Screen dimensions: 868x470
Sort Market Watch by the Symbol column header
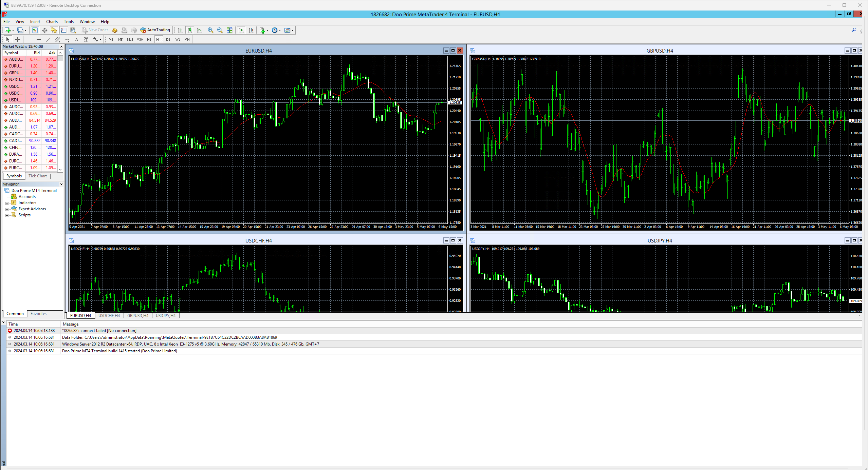(14, 53)
